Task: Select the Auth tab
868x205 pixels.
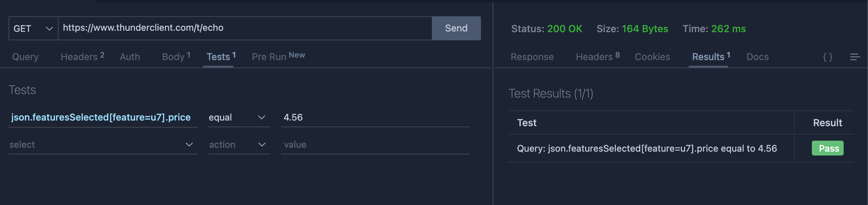Action: pos(130,57)
